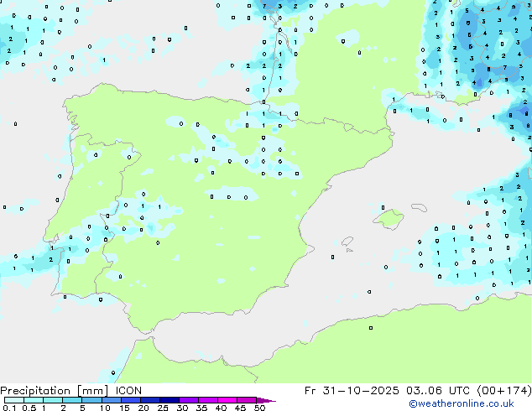This screenshot has width=532, height=411.
Task: Select the 40–45 mm magenta legend swatch
Action: [x=227, y=400]
